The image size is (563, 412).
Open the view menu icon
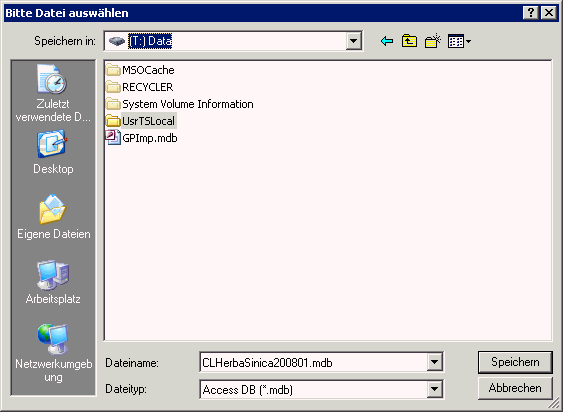pyautogui.click(x=459, y=41)
